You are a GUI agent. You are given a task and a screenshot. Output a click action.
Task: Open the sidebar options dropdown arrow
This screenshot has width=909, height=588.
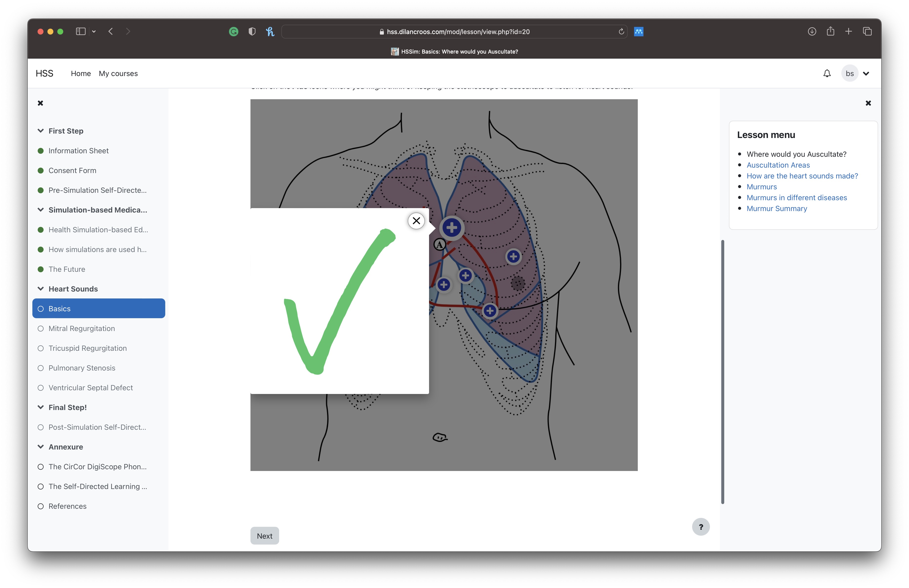click(x=94, y=32)
